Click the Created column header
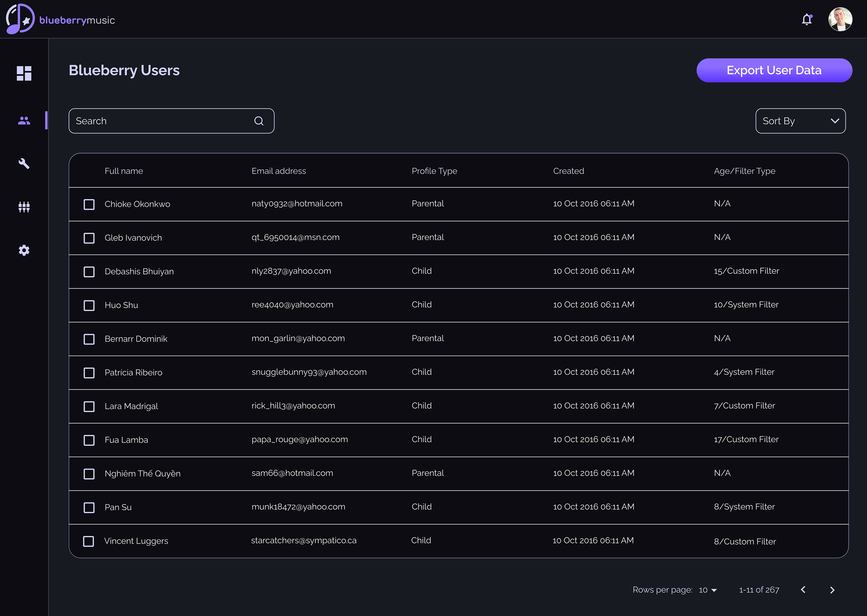The image size is (867, 616). point(568,171)
